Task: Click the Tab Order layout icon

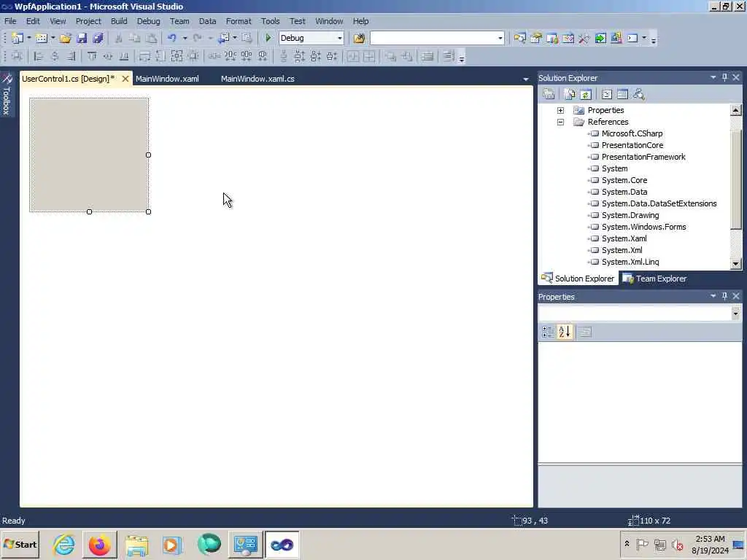Action: coord(449,56)
